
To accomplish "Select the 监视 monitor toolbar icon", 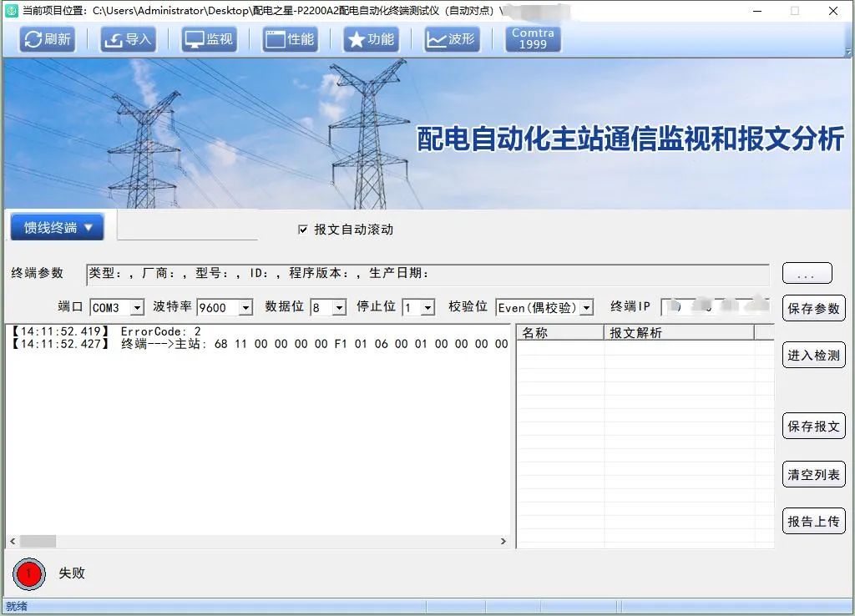I will pos(209,39).
